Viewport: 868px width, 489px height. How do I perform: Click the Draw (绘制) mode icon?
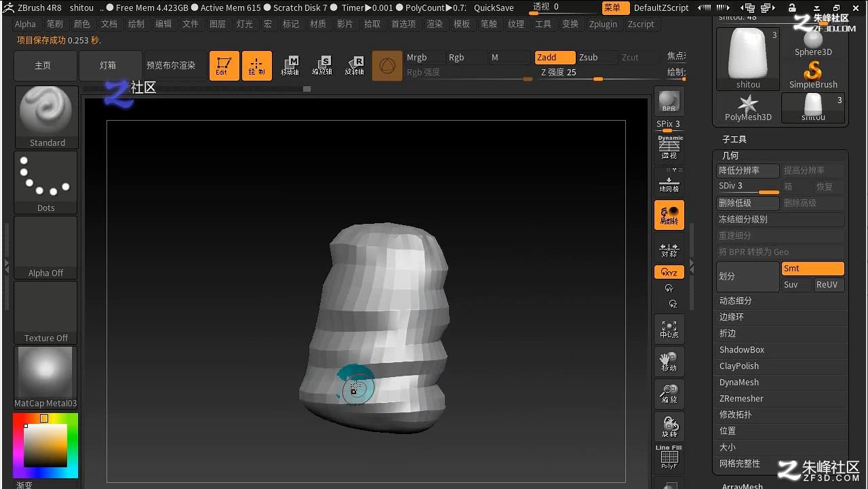pyautogui.click(x=256, y=66)
